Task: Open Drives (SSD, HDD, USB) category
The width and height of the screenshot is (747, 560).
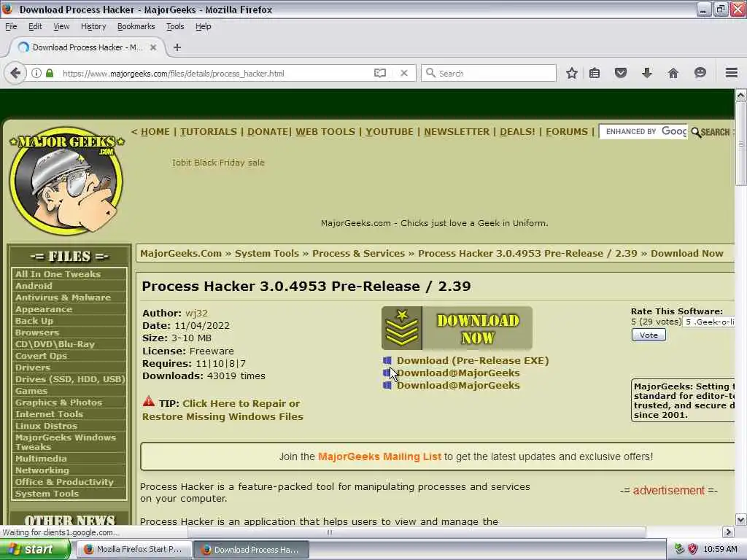Action: point(70,379)
